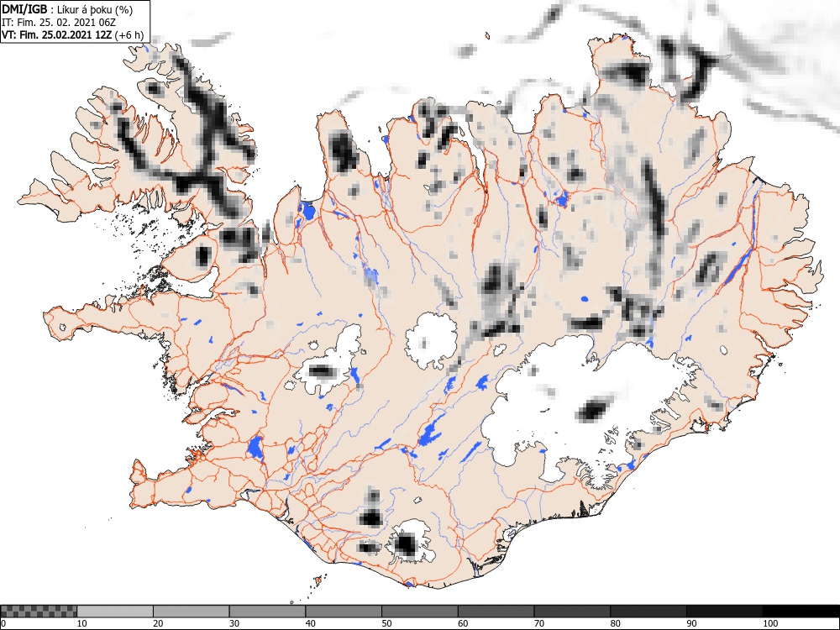Screen dimensions: 840x630
Task: Click the '60' scale label
Action: 463,623
